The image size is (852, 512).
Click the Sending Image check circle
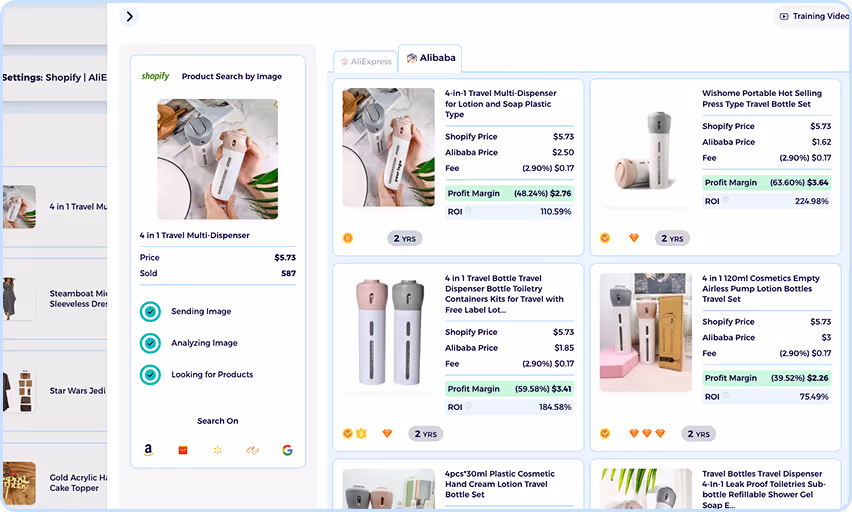(x=150, y=311)
